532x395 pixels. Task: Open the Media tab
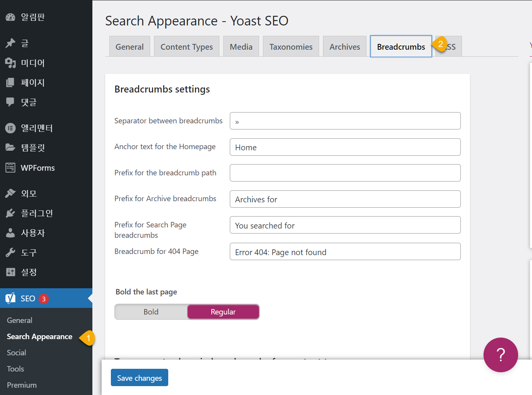(x=241, y=47)
